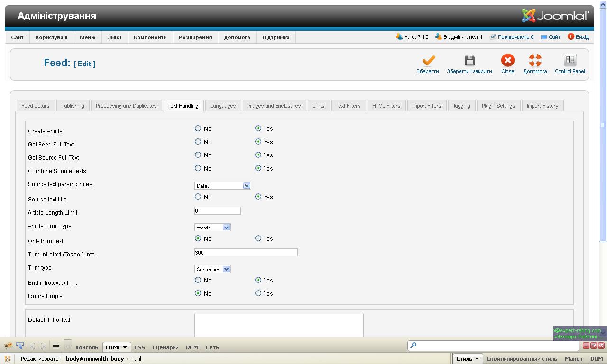The width and height of the screenshot is (607, 364).
Task: Set End introtext with ... to No
Action: (198, 280)
